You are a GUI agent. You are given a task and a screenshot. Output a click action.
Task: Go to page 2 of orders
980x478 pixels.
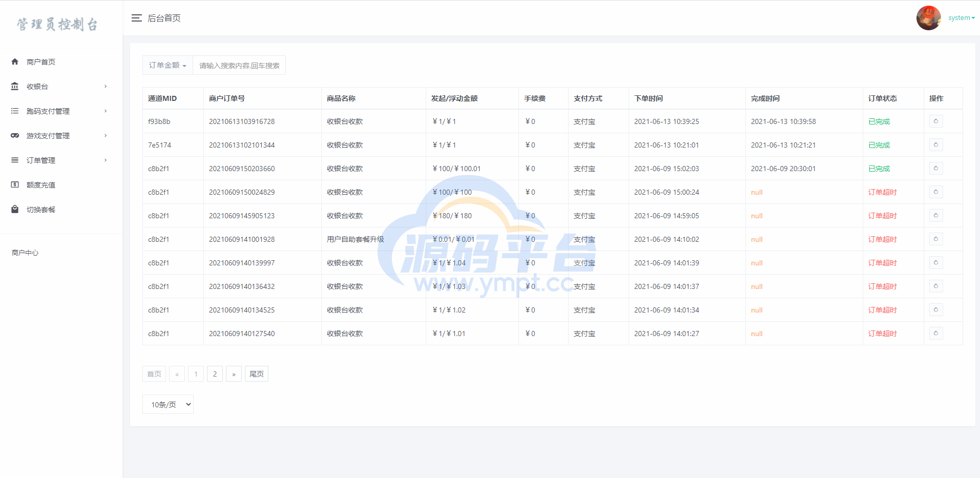(215, 374)
